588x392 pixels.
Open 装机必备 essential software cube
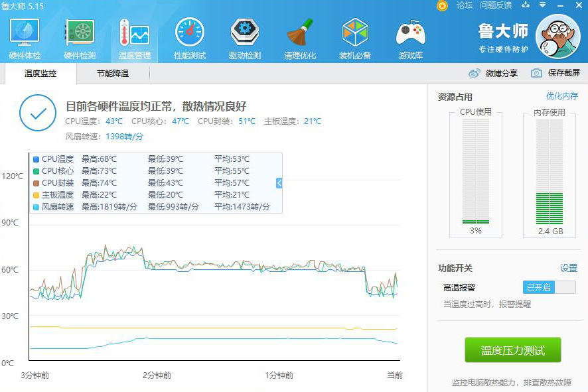355,38
